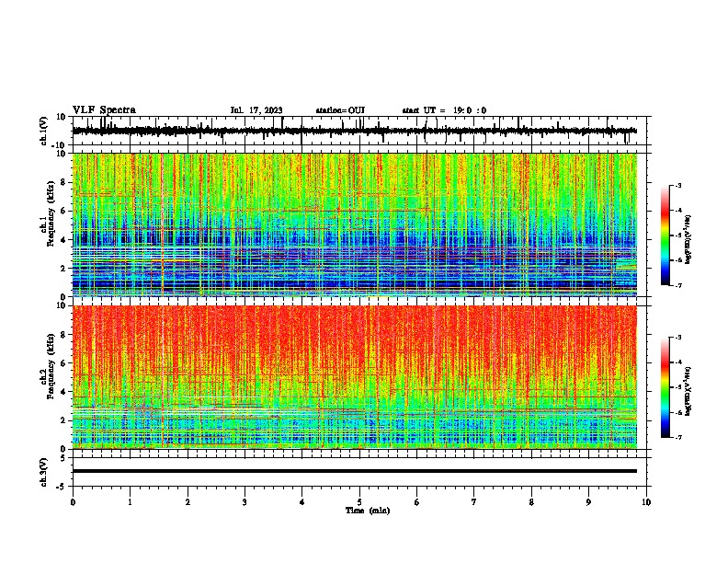The image size is (728, 563).
Task: Click the "4" tick on the Time axis
Action: pyautogui.click(x=302, y=502)
